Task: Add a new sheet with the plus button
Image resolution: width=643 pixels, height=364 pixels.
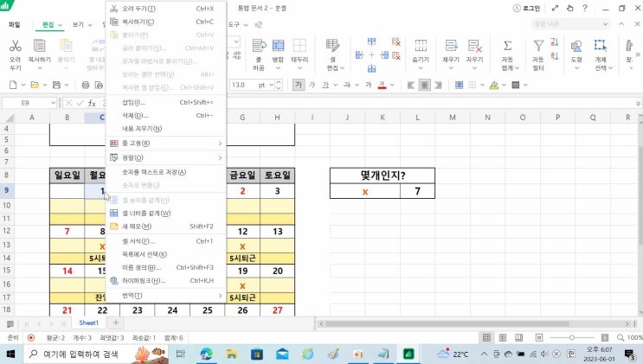Action: click(x=117, y=322)
